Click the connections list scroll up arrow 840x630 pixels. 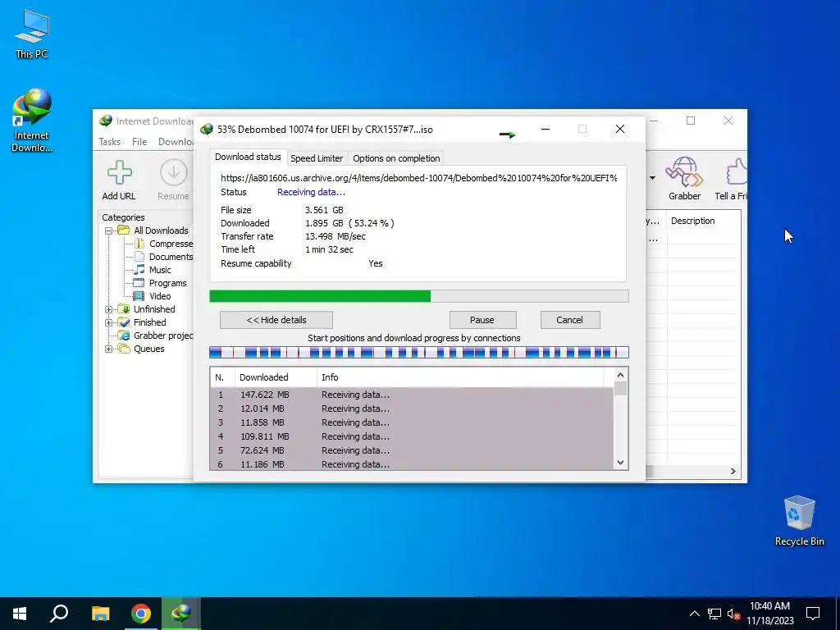coord(620,375)
